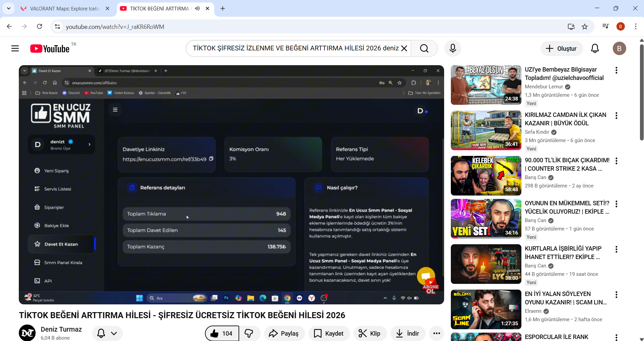This screenshot has height=341, width=644.
Task: Go forward in browser history
Action: 24,27
